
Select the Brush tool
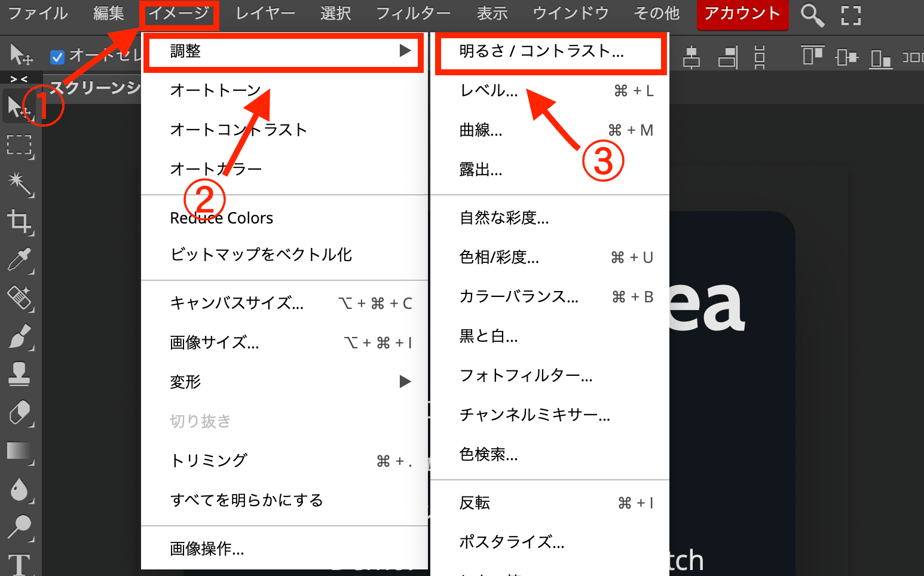click(20, 336)
